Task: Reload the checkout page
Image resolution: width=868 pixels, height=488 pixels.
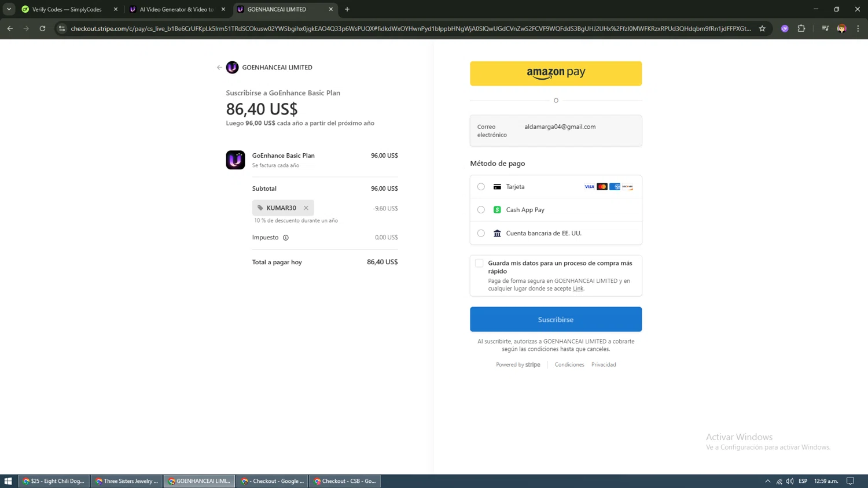Action: (42, 28)
